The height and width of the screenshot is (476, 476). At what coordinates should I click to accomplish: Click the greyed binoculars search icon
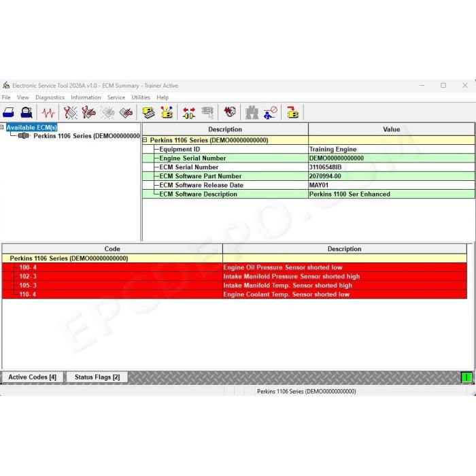click(252, 113)
